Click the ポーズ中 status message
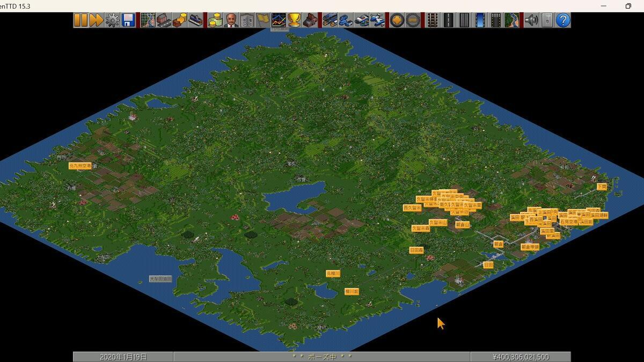 click(x=322, y=357)
